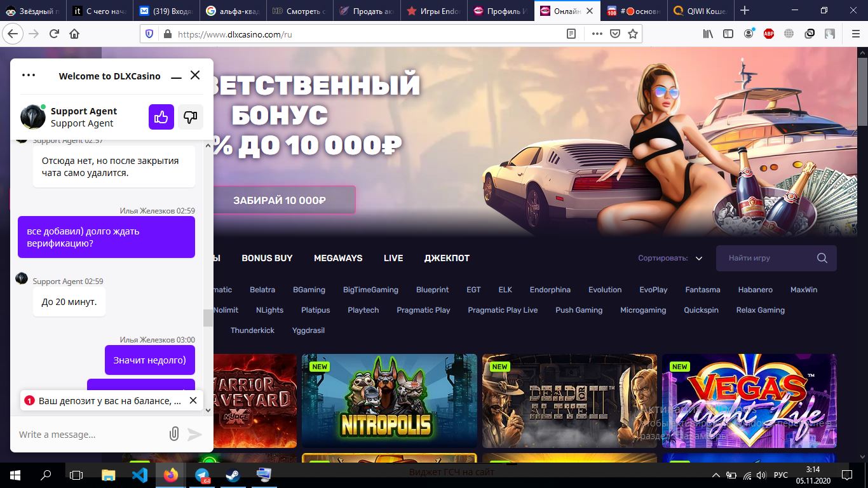Click the globe extension icon
Viewport: 868px width, 488px height.
(789, 34)
